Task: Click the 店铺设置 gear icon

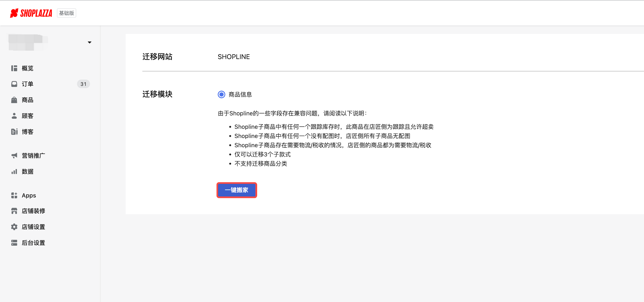Action: [x=14, y=227]
